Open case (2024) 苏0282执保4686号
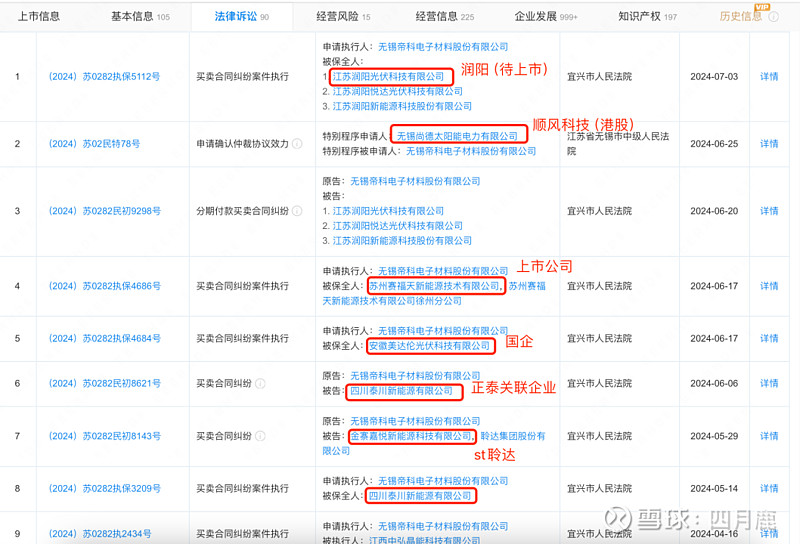Screen dimensions: 800x544 [x=105, y=286]
